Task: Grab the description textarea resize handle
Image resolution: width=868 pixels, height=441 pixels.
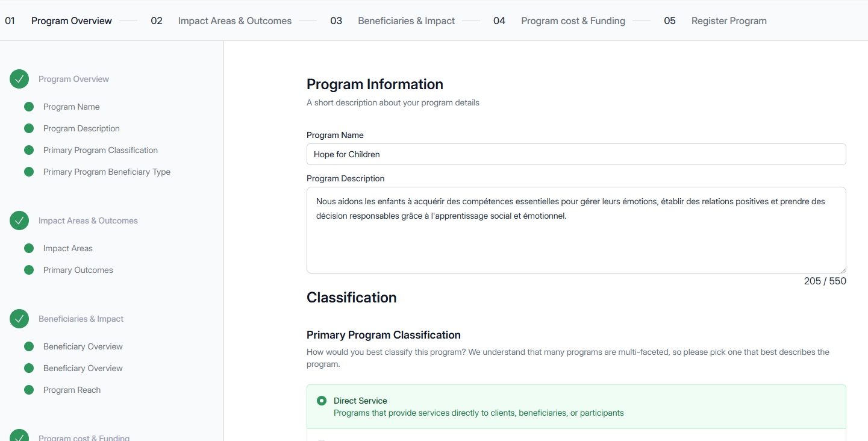Action: pyautogui.click(x=843, y=270)
